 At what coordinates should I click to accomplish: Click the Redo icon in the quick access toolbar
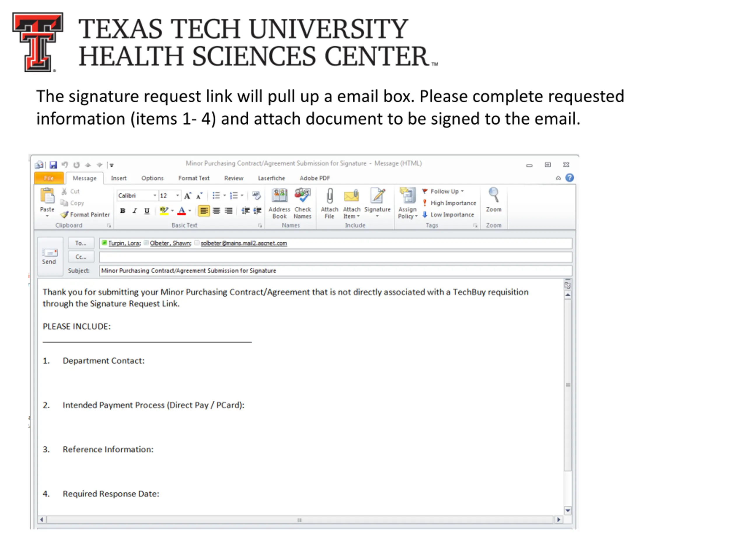(x=77, y=165)
